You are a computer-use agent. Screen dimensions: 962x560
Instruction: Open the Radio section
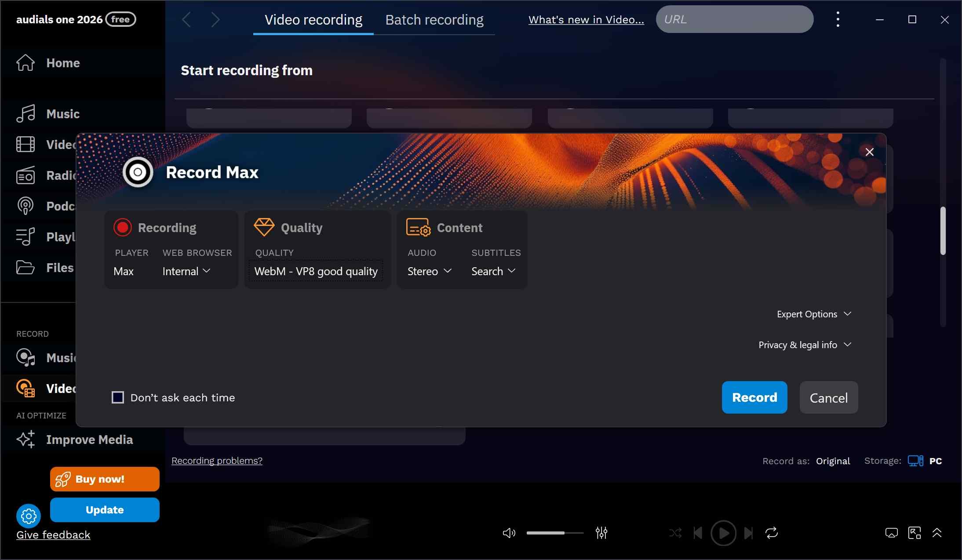pos(25,175)
